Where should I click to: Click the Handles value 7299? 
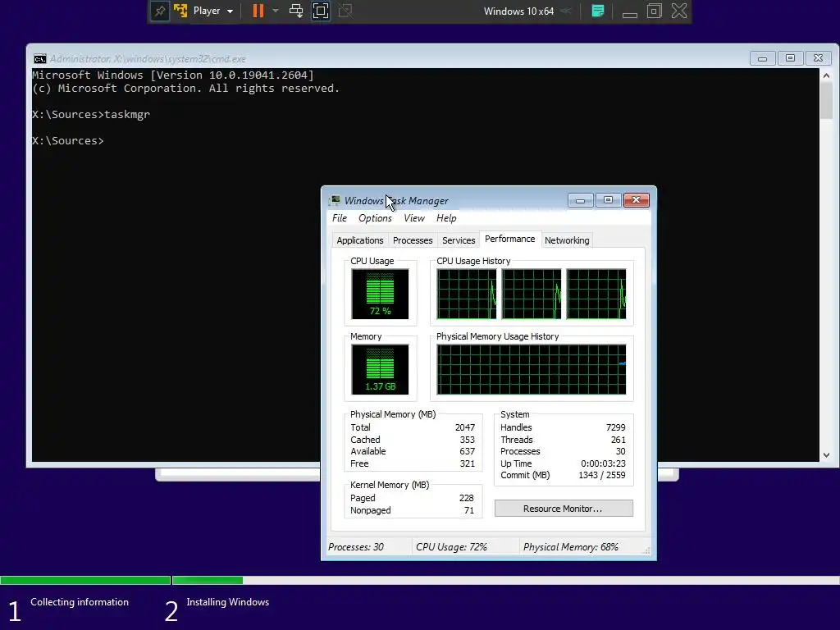(x=615, y=427)
